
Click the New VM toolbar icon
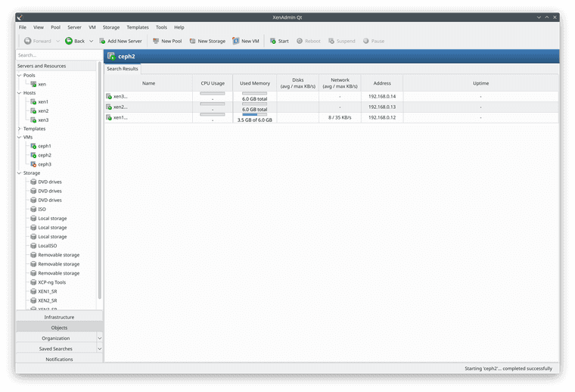click(236, 41)
